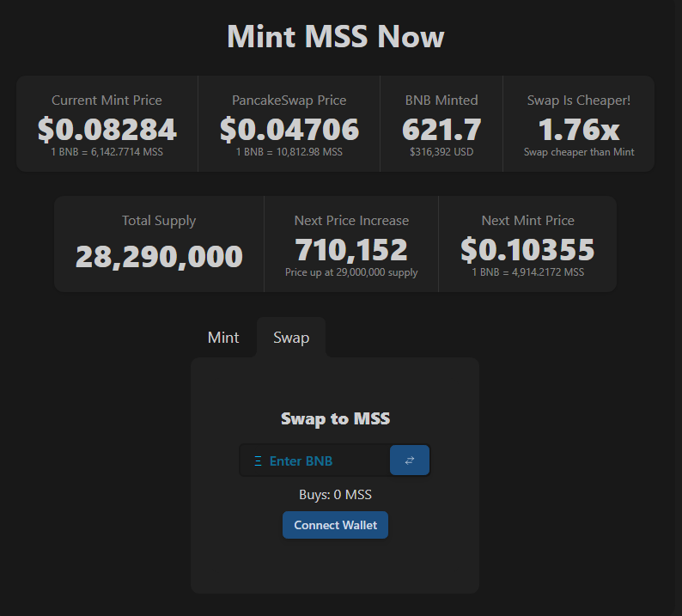Click the 621.7 BNB Minted value
The image size is (682, 616).
[x=441, y=129]
